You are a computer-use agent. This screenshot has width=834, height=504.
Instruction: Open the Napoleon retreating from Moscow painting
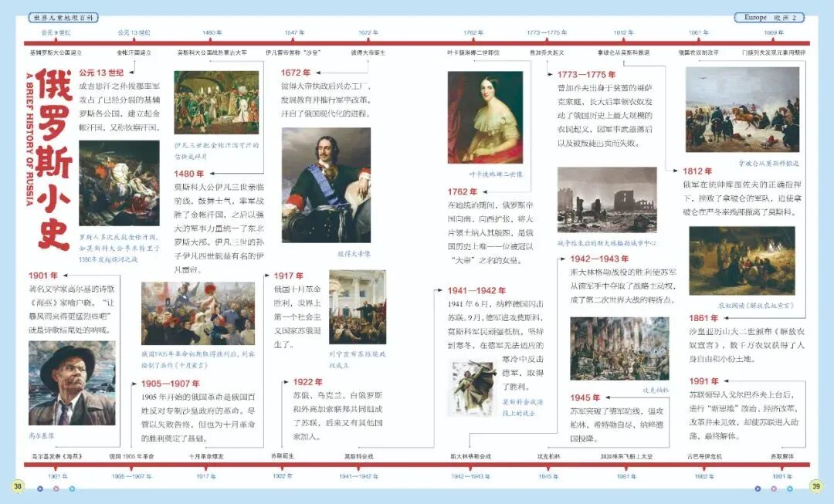743,110
